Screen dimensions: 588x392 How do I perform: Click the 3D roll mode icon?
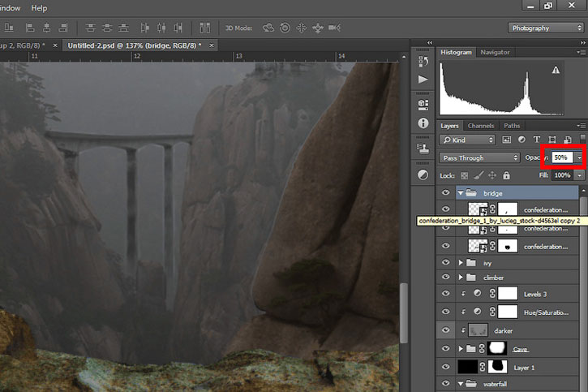pyautogui.click(x=285, y=28)
